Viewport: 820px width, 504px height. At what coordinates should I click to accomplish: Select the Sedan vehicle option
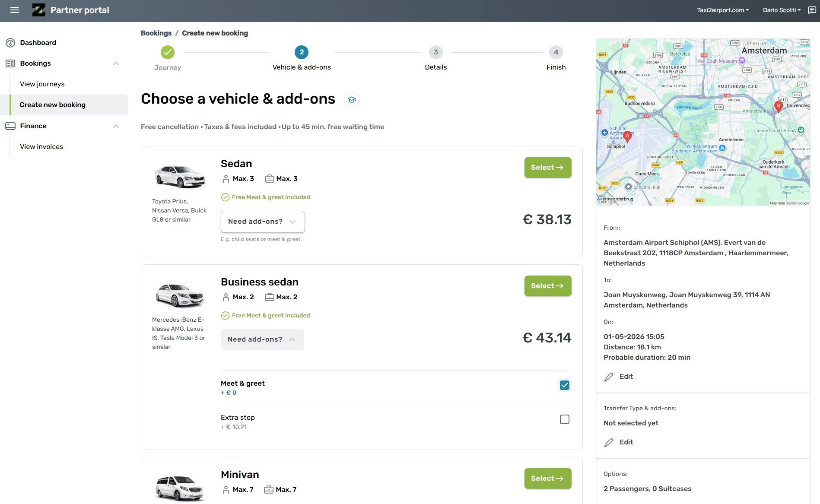pos(547,167)
